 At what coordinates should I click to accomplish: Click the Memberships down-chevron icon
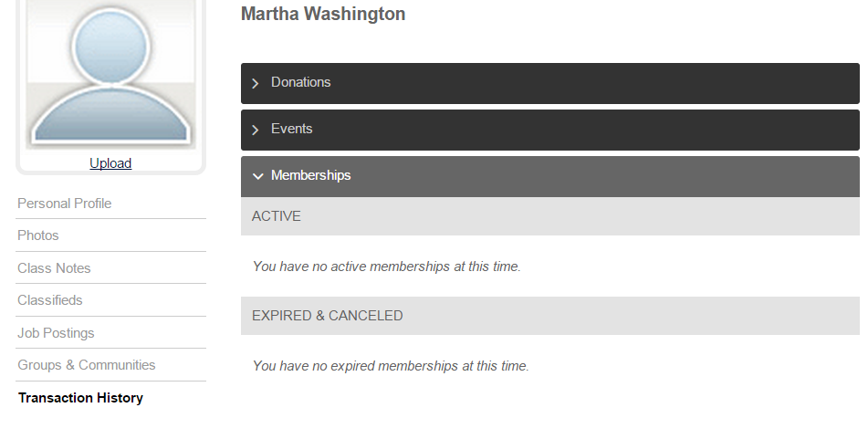(x=257, y=176)
